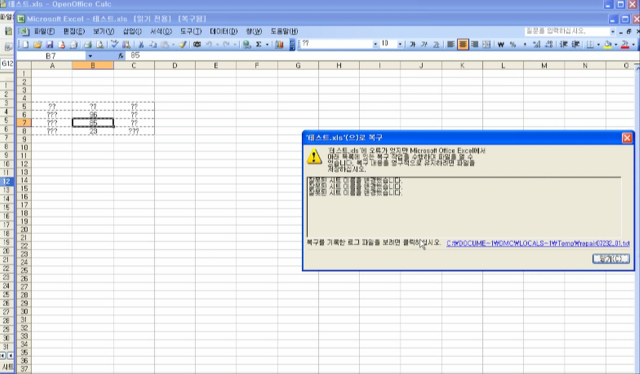Open the Font Color palette arrow
The width and height of the screenshot is (640, 374).
[633, 44]
